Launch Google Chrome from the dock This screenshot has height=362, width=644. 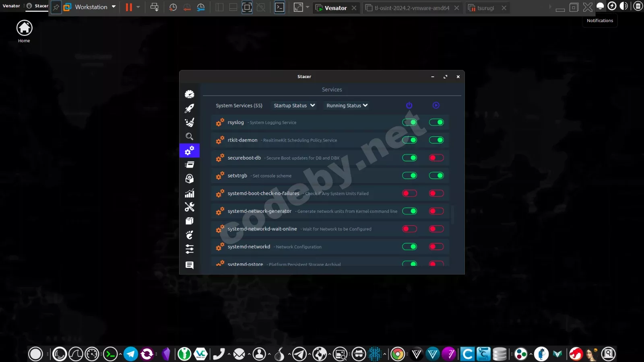(x=397, y=354)
